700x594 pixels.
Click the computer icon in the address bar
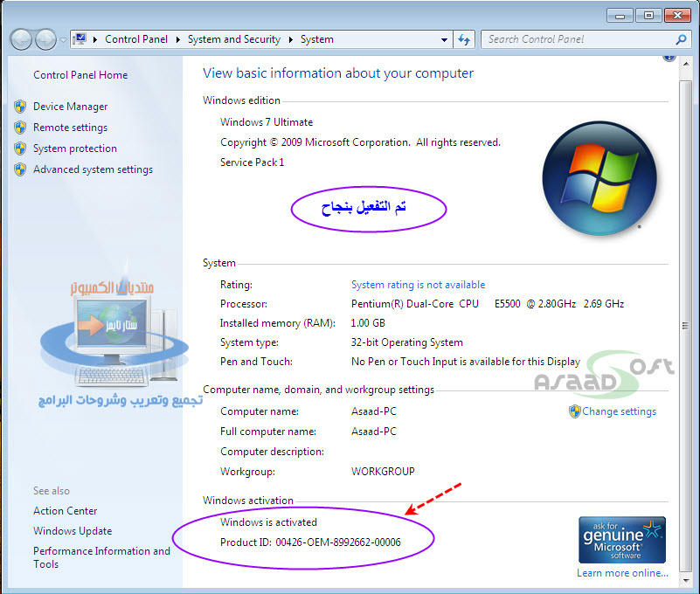click(81, 39)
